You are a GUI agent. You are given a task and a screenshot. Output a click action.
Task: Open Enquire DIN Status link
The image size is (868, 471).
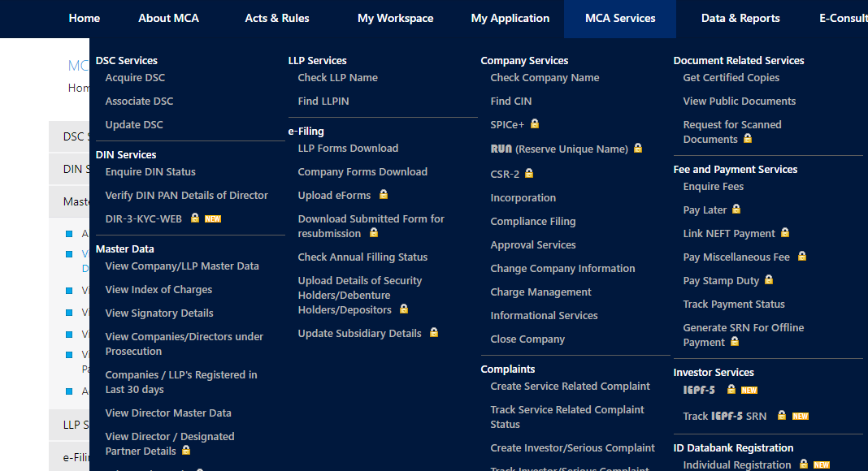coord(150,171)
